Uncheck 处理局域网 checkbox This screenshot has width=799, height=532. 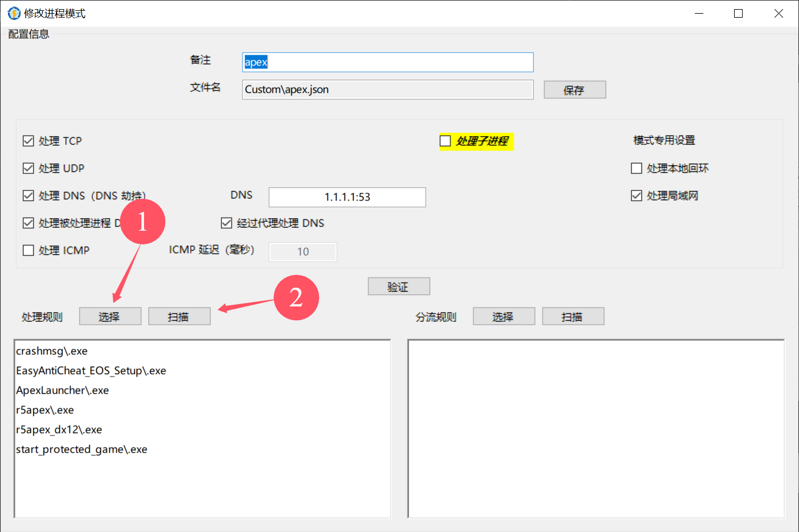point(637,195)
